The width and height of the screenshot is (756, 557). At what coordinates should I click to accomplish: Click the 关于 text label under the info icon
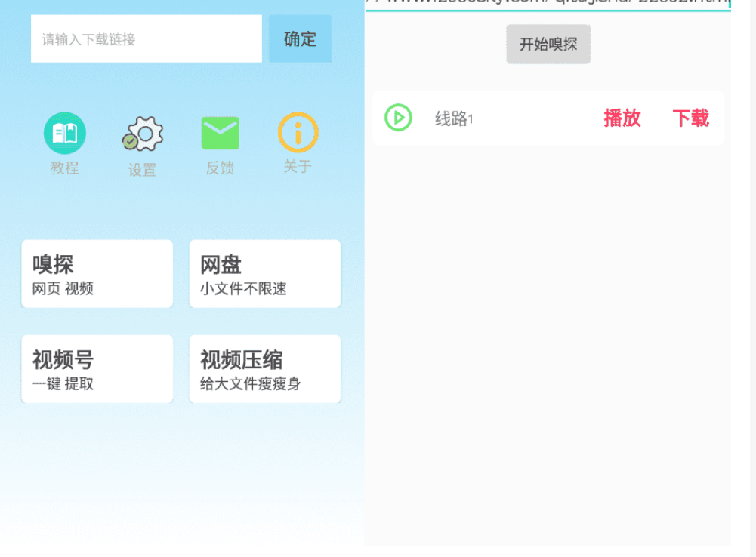[x=298, y=166]
